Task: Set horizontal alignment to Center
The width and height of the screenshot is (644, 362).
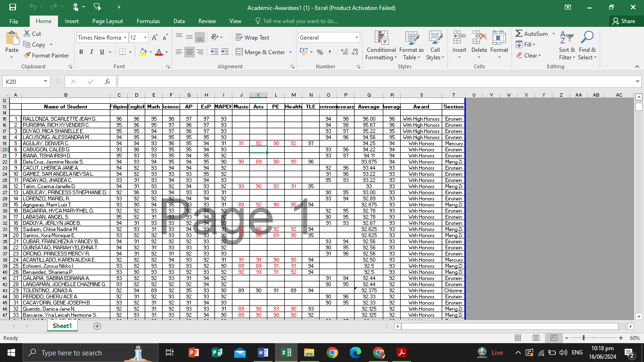Action: [190, 52]
